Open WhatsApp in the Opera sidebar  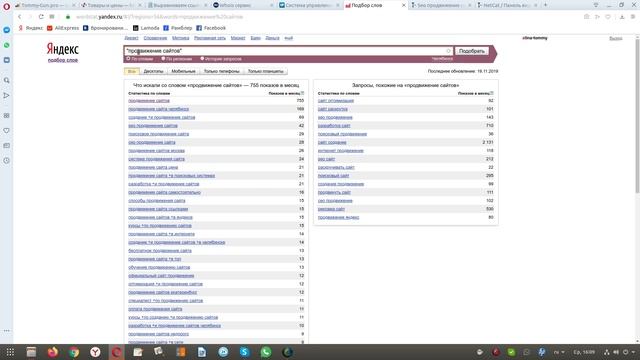7,45
